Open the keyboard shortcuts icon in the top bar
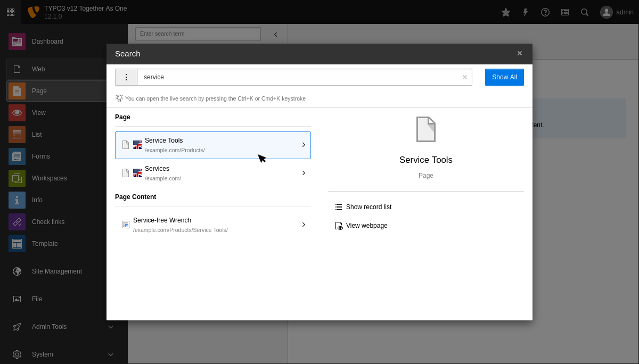Viewport: 639px width, 364px height. point(564,12)
